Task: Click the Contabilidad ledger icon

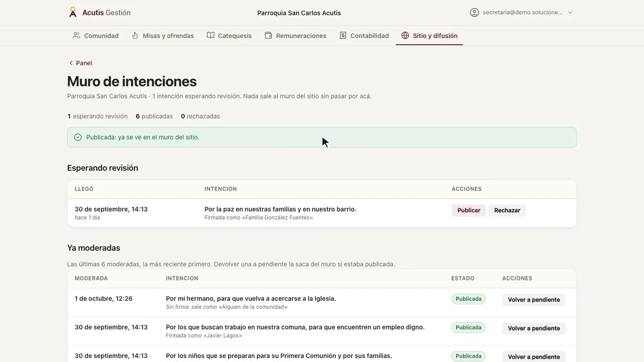Action: pos(343,35)
